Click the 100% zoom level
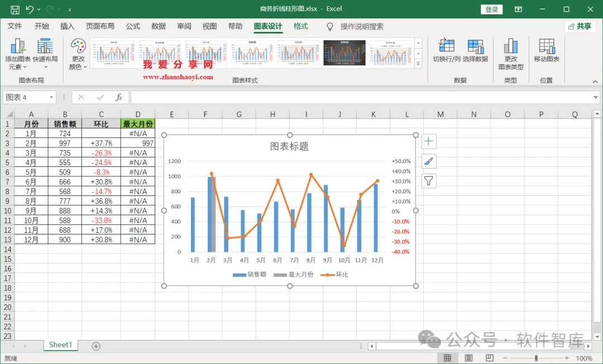The image size is (603, 364). [x=584, y=358]
